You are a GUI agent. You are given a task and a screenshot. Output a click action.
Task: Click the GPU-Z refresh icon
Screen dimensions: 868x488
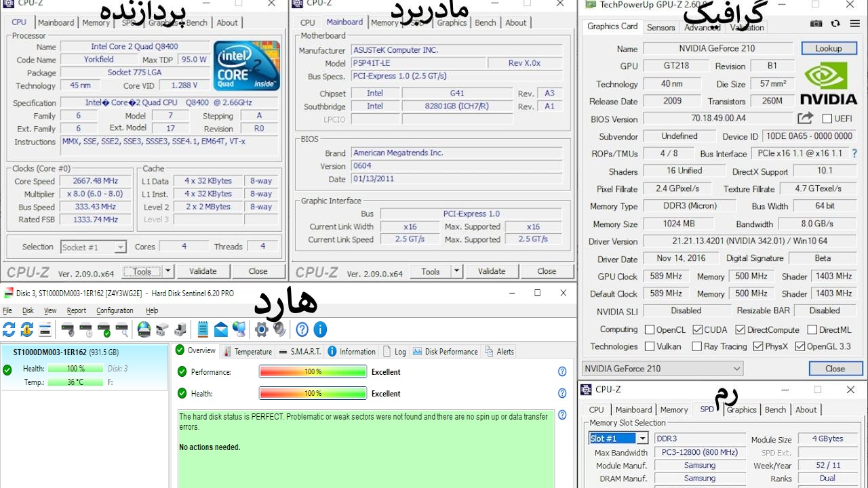click(x=835, y=24)
